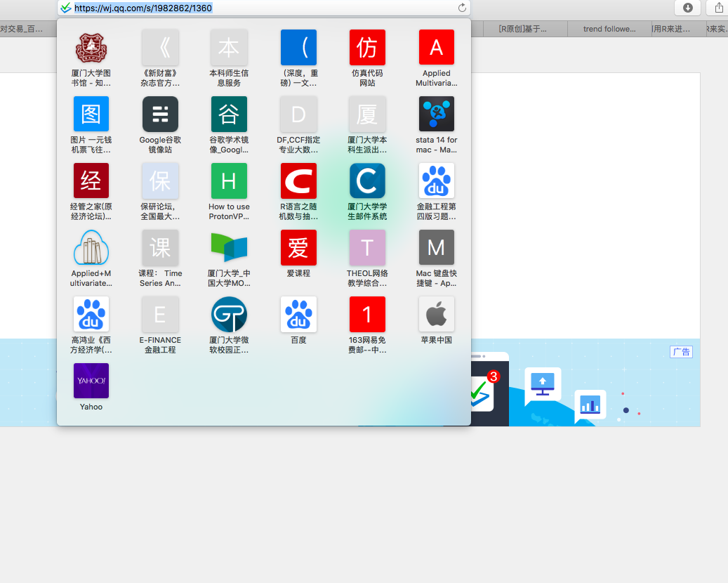Open the red Applied Multivariate favorite
The width and height of the screenshot is (728, 583).
(437, 58)
